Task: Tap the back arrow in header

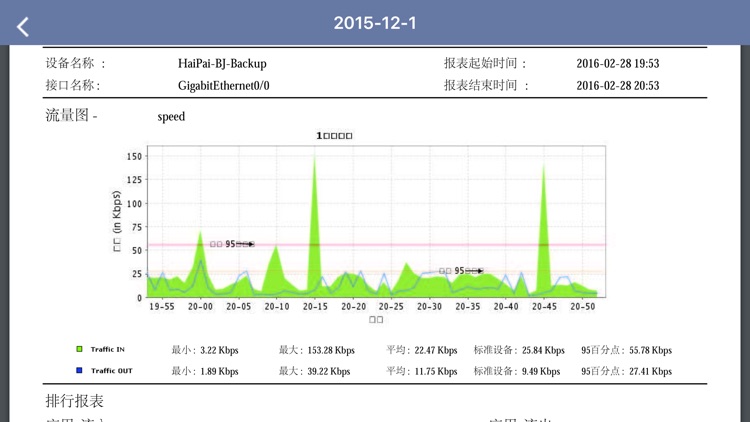Action: [x=22, y=27]
